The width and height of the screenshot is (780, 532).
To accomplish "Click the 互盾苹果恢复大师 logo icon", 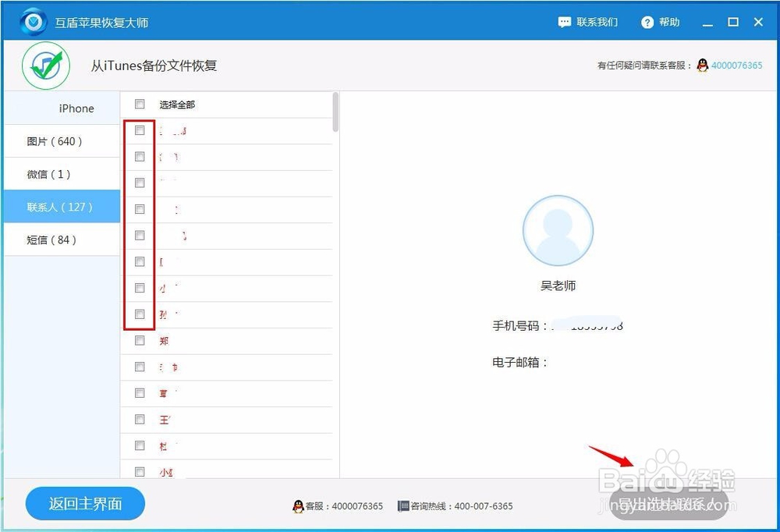I will coord(33,20).
